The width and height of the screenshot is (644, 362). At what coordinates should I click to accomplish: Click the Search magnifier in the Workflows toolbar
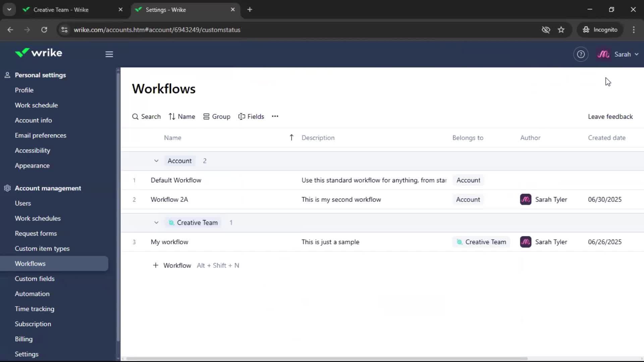(x=135, y=117)
